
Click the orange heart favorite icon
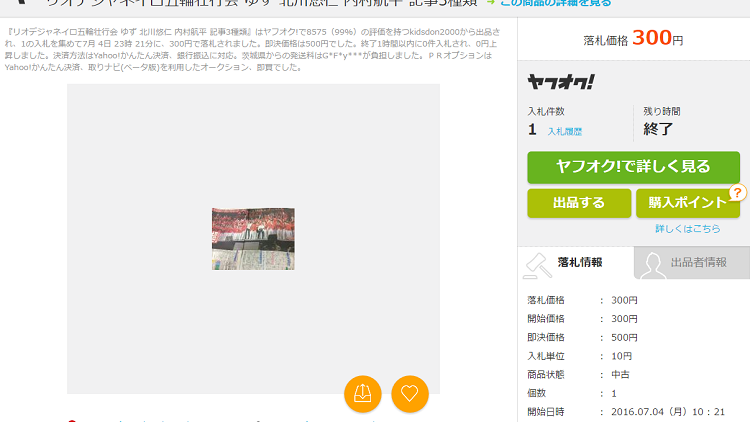(x=410, y=393)
